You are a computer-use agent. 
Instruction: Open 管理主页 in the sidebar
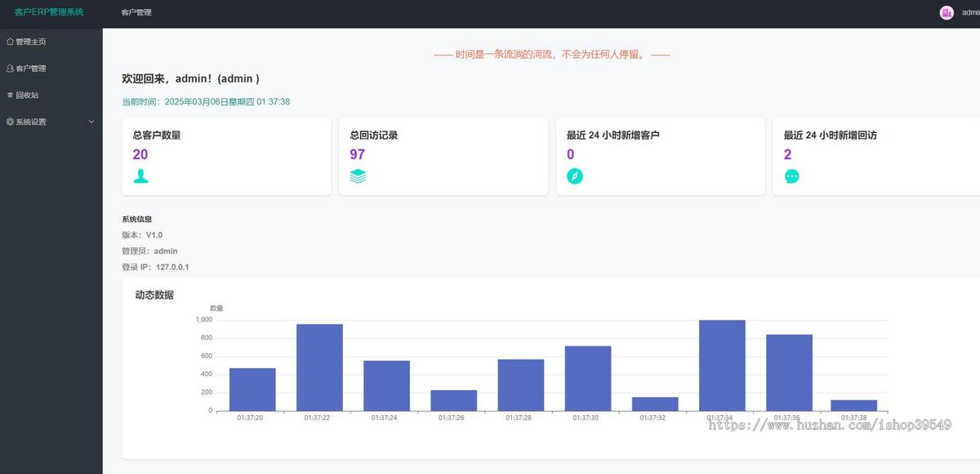tap(51, 42)
